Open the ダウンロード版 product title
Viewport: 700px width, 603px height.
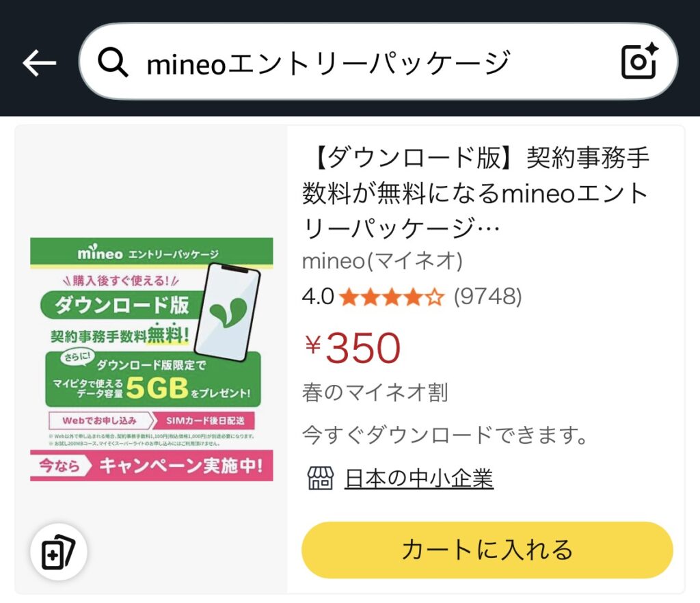click(x=476, y=194)
